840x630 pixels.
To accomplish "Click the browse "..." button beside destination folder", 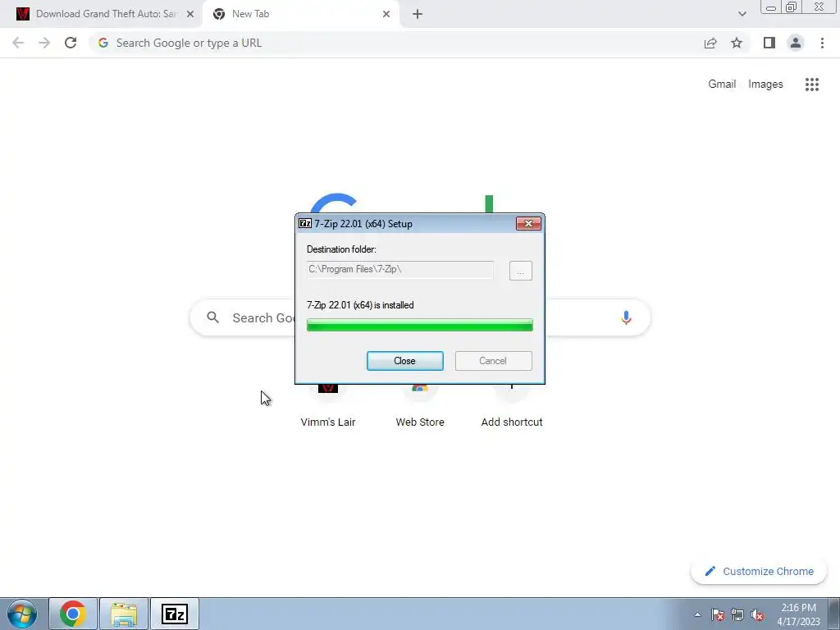I will (x=520, y=271).
